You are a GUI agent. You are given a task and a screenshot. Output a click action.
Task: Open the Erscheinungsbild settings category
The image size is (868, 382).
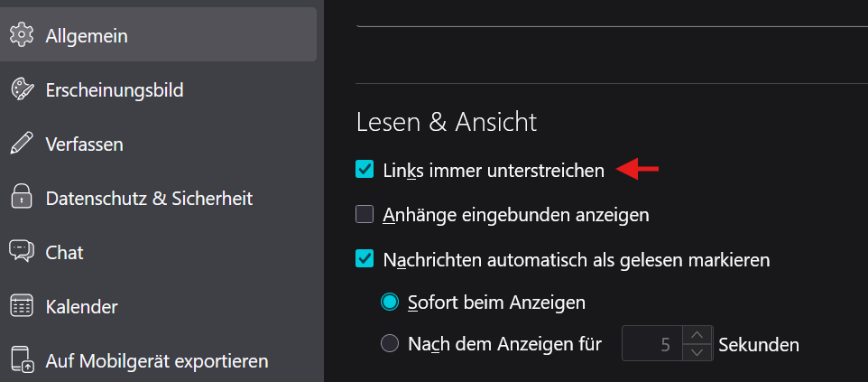click(x=115, y=89)
